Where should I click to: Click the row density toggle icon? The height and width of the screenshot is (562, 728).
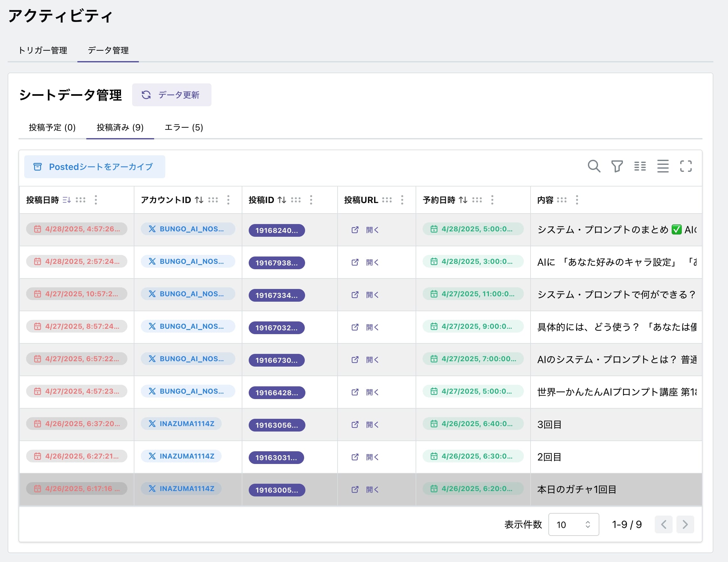pos(663,166)
